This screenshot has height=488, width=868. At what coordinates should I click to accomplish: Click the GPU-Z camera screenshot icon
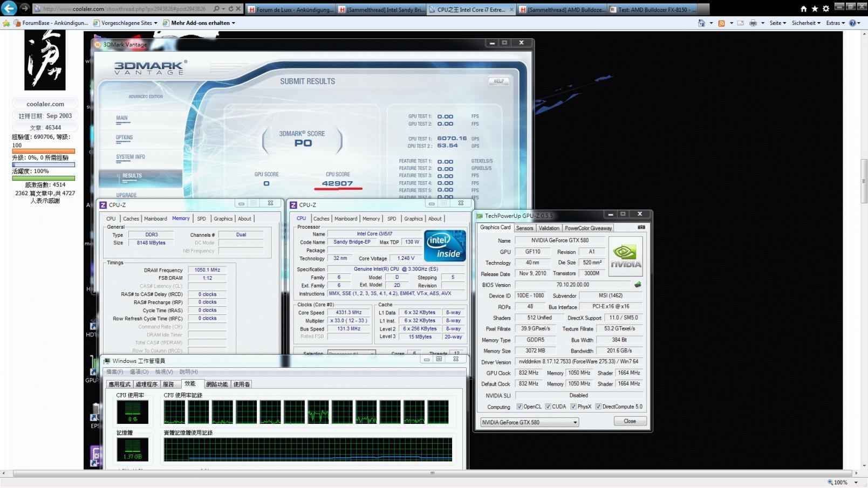[641, 228]
